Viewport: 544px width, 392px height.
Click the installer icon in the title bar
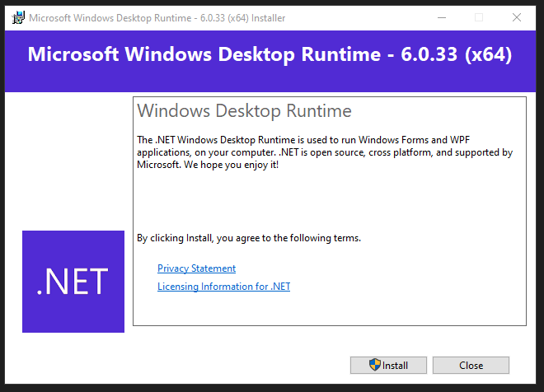pyautogui.click(x=18, y=17)
